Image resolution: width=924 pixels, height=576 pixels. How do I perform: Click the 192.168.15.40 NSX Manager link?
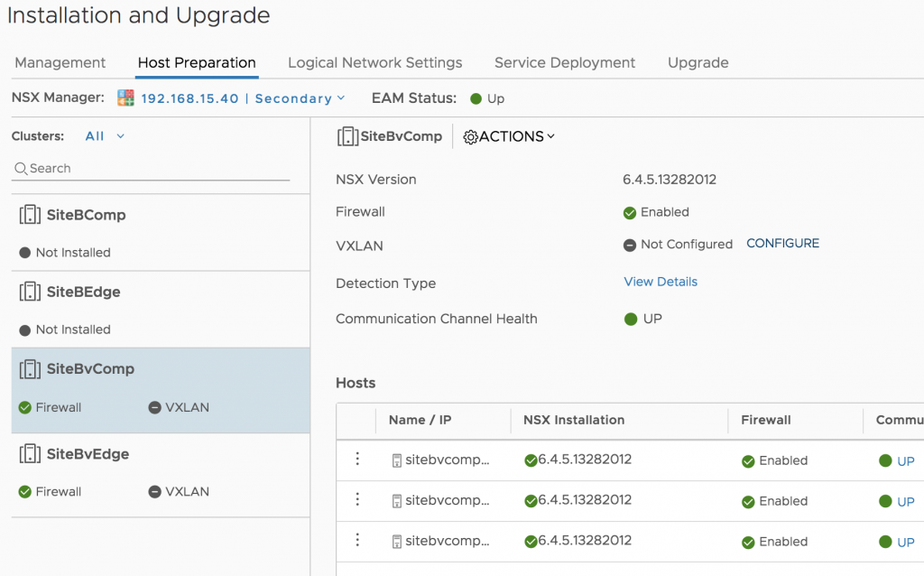tap(189, 98)
